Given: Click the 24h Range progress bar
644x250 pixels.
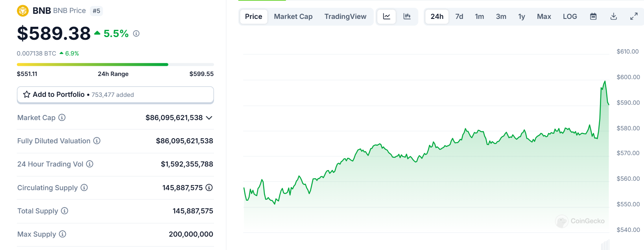Looking at the screenshot, I should [115, 64].
